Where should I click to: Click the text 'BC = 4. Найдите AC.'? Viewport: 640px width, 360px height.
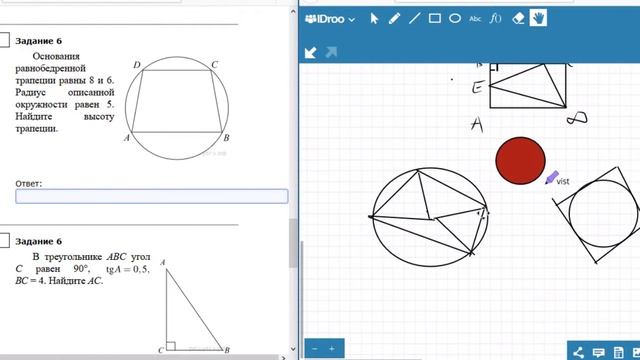click(x=59, y=281)
